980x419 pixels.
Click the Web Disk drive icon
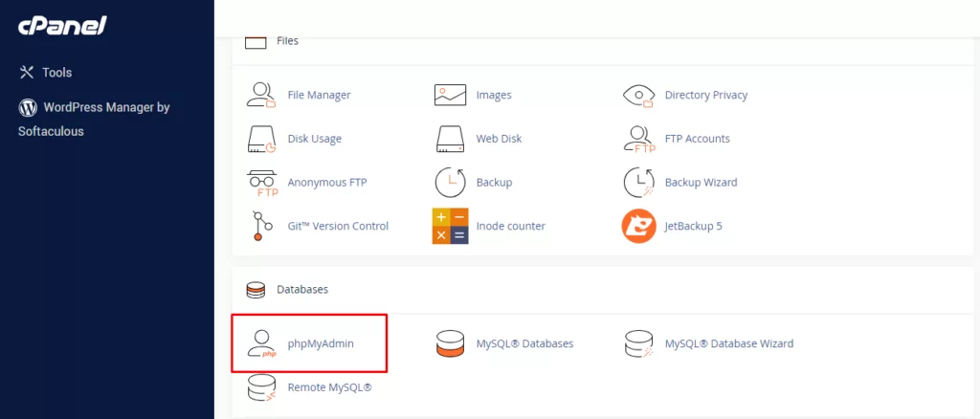(450, 139)
